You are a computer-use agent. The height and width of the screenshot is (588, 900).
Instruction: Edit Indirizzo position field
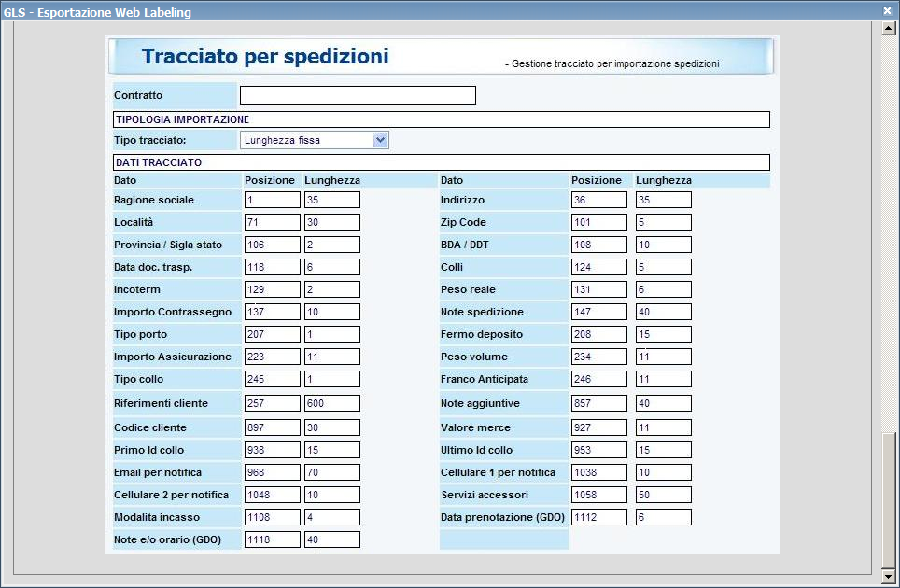click(599, 200)
